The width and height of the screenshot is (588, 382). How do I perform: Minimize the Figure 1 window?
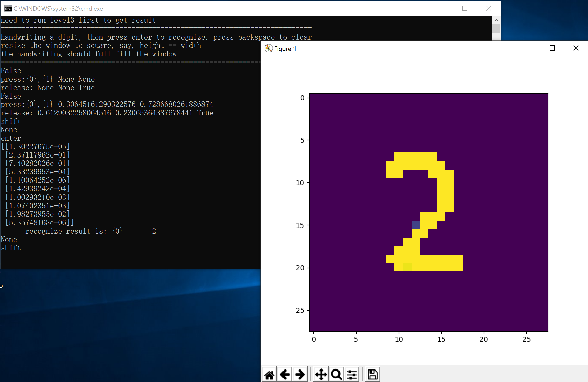pos(529,48)
